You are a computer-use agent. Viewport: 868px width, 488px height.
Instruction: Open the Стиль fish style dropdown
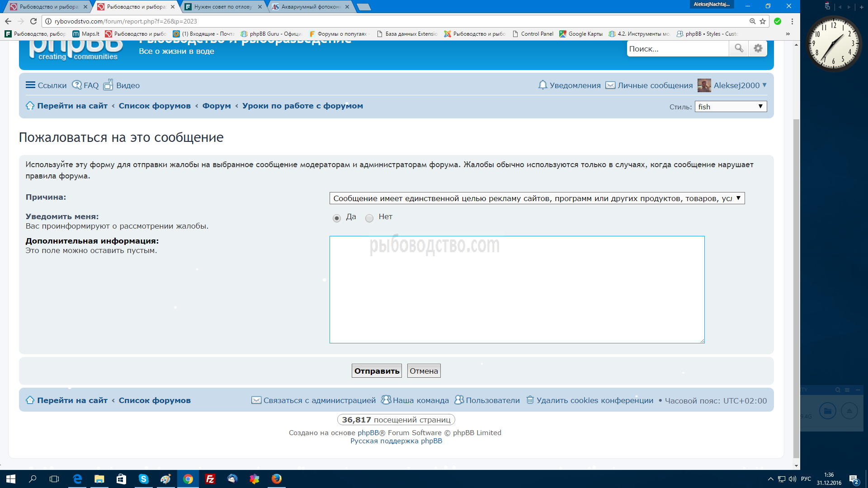(730, 107)
